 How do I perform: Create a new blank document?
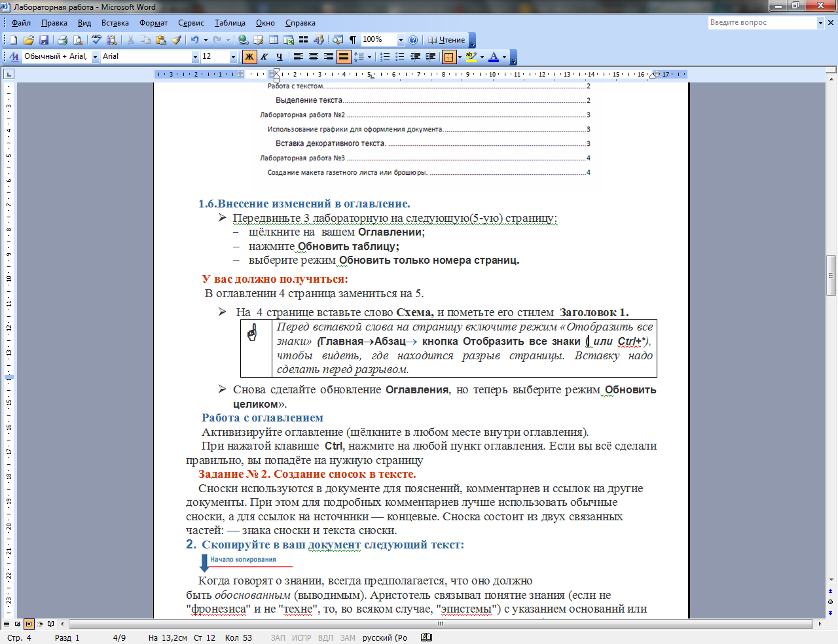pos(14,40)
